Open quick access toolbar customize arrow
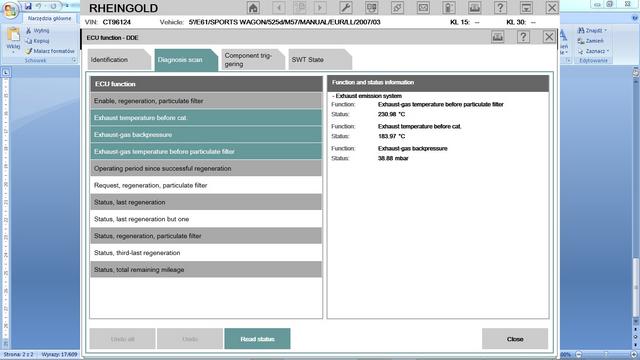 tap(67, 6)
